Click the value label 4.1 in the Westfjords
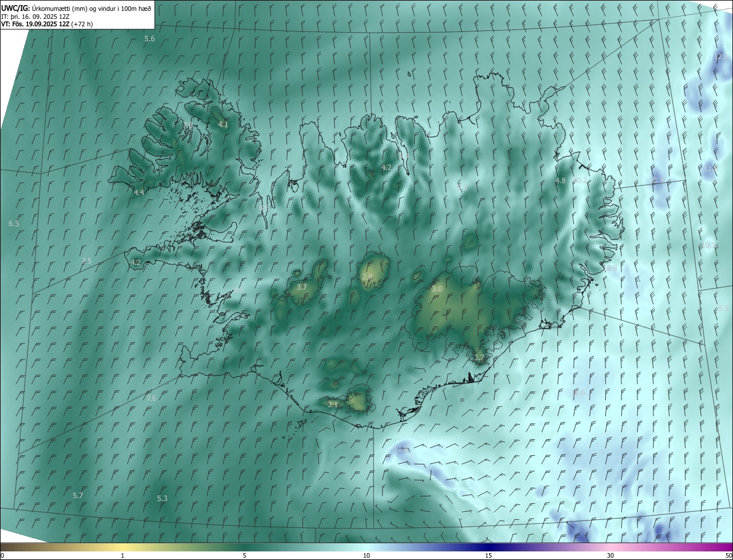 [x=223, y=124]
